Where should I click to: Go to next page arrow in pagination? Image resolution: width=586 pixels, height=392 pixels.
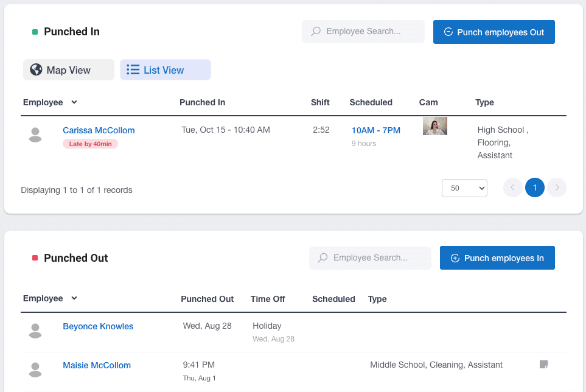pyautogui.click(x=557, y=187)
